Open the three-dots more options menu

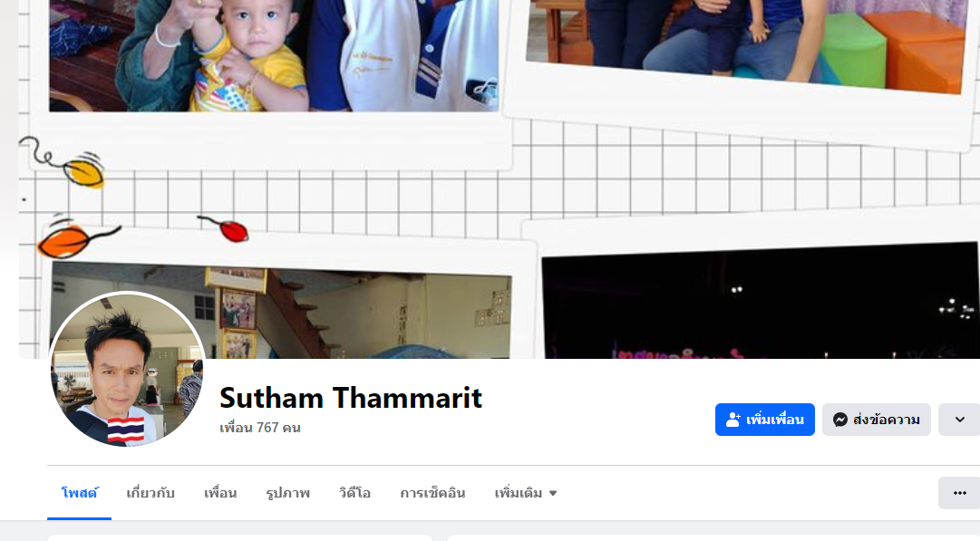point(959,493)
